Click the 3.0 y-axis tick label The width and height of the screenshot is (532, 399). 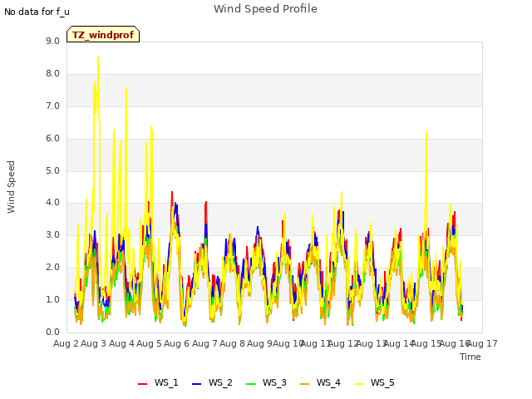point(52,235)
